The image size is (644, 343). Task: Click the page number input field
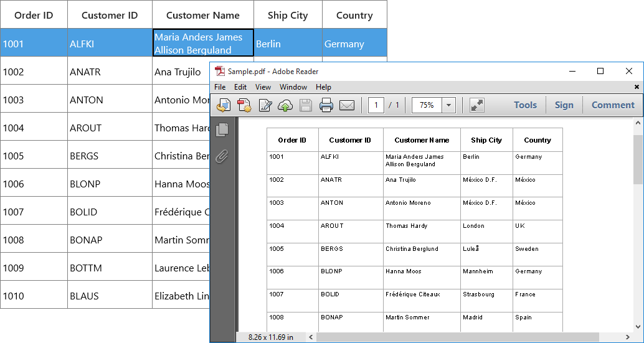coord(376,105)
